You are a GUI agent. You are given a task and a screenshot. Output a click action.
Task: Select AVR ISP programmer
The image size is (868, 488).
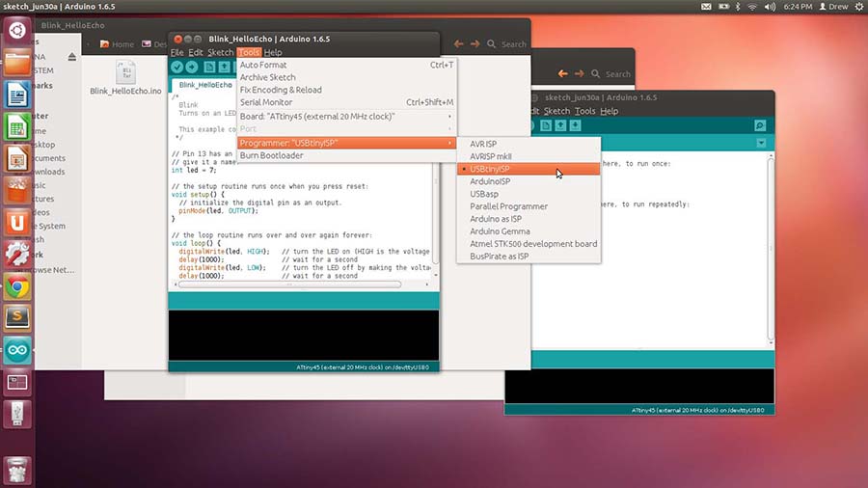(529, 144)
